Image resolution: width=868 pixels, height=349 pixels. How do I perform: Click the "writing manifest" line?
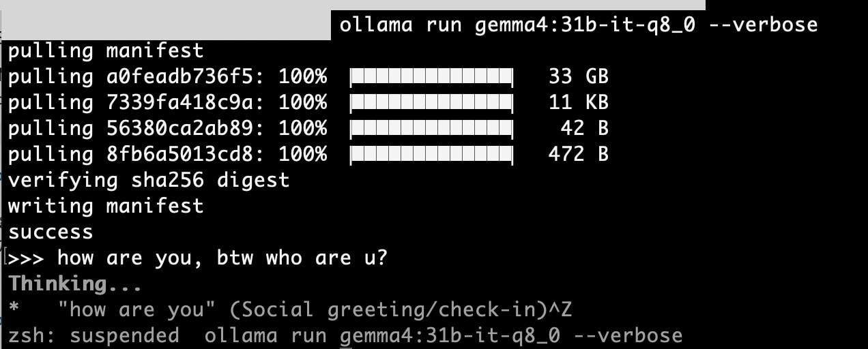tap(106, 206)
